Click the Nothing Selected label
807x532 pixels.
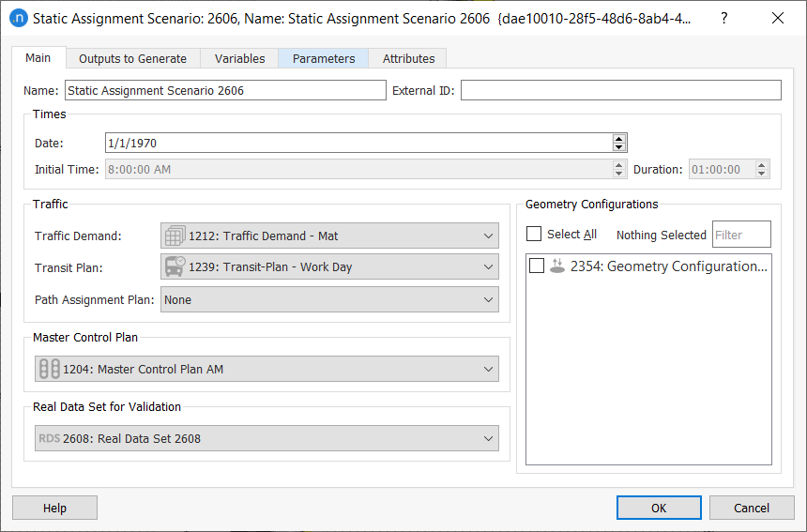662,236
